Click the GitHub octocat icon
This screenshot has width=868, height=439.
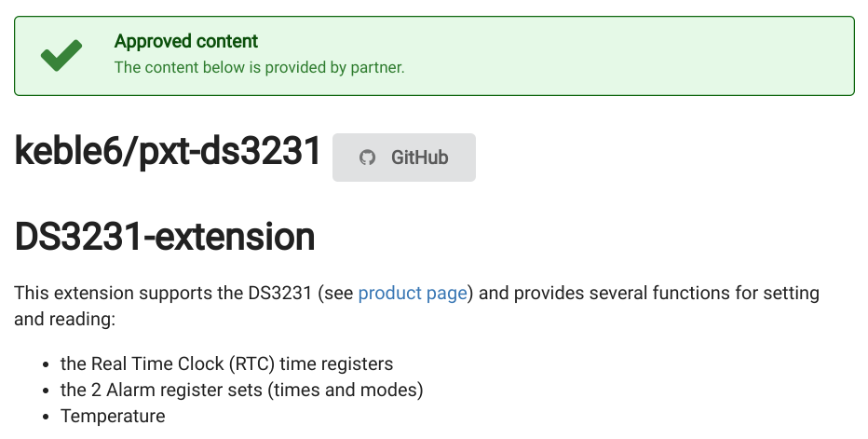point(368,158)
